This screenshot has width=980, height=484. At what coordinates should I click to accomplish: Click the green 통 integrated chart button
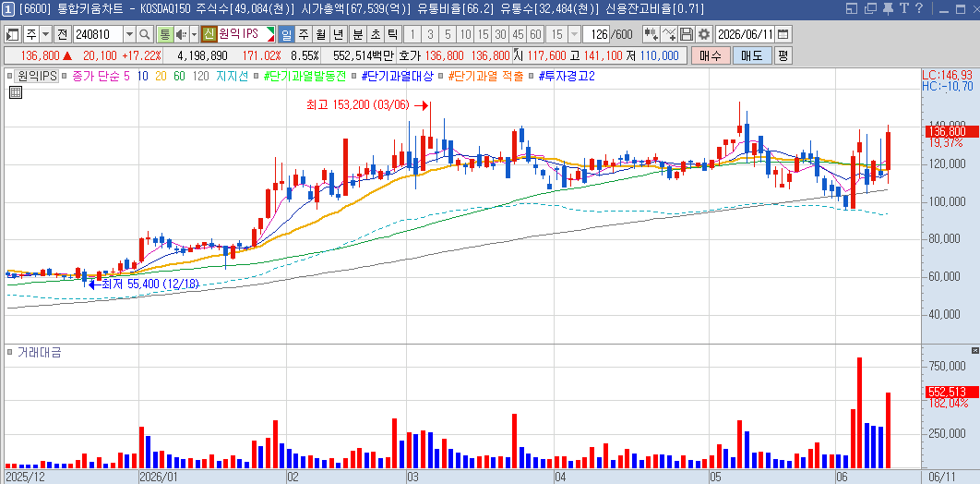tap(164, 34)
